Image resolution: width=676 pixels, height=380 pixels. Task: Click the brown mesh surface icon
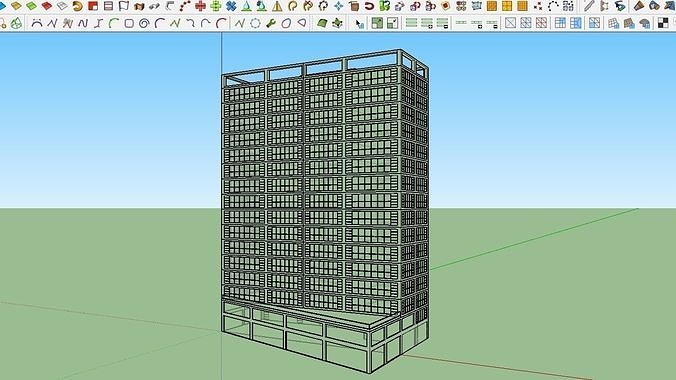click(629, 23)
